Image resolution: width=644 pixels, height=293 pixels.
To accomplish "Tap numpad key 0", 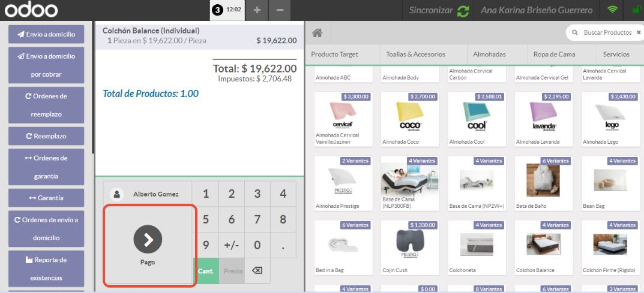I will point(257,245).
